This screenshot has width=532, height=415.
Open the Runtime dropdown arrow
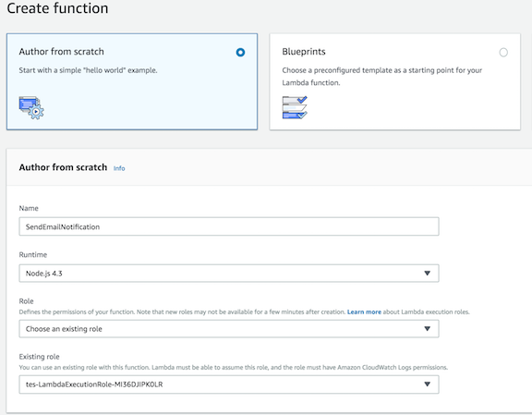pos(427,273)
